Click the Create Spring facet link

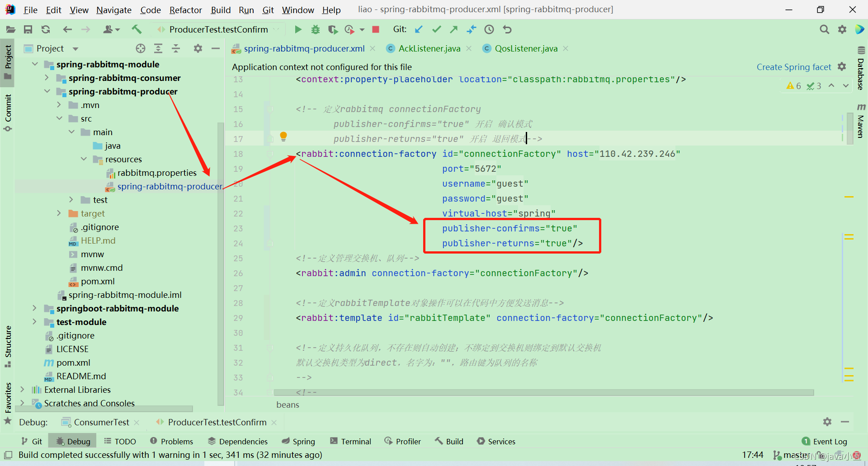(794, 67)
